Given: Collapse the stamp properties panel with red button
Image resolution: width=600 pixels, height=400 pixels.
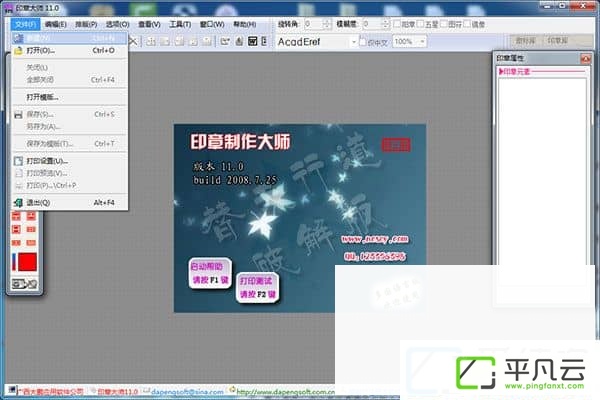Looking at the screenshot, I should pyautogui.click(x=585, y=59).
